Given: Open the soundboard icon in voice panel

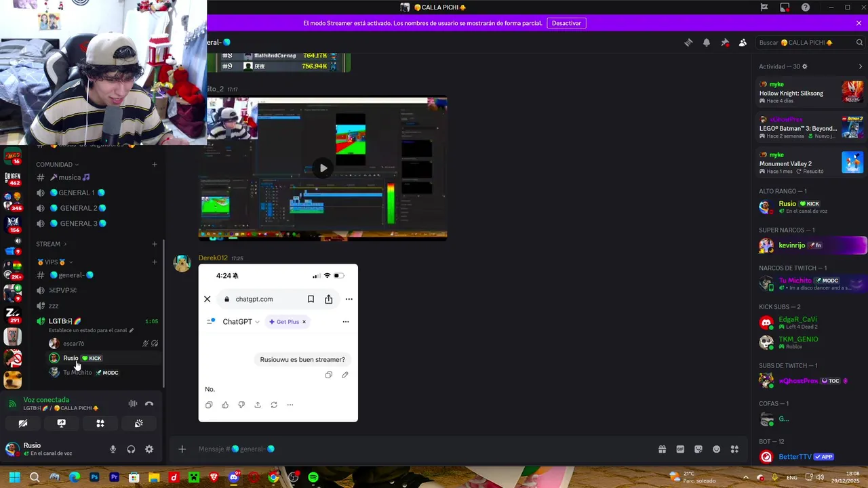Looking at the screenshot, I should pyautogui.click(x=139, y=424).
